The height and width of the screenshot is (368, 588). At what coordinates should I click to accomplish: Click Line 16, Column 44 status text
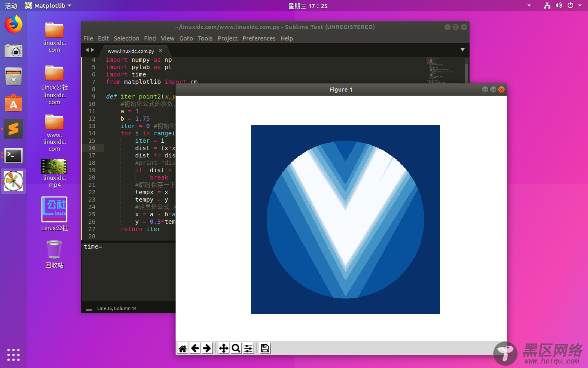[x=117, y=308]
